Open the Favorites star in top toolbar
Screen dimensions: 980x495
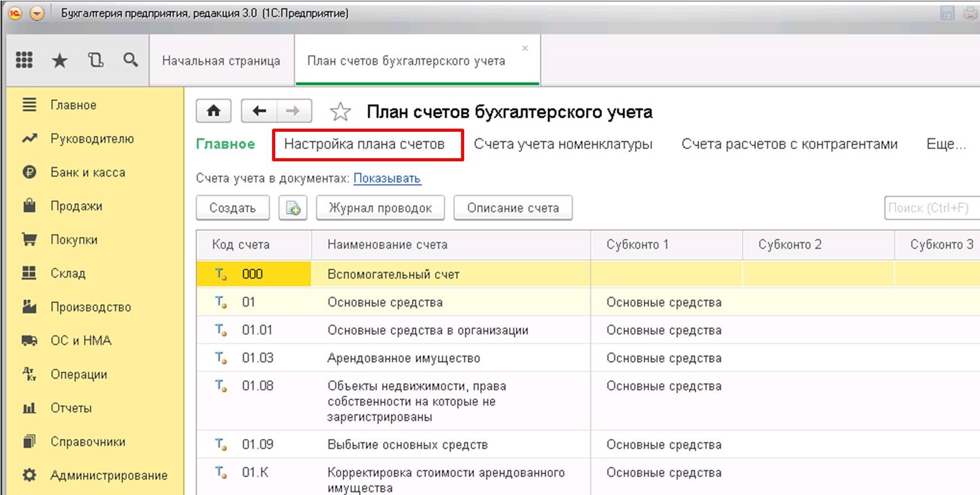tap(59, 60)
